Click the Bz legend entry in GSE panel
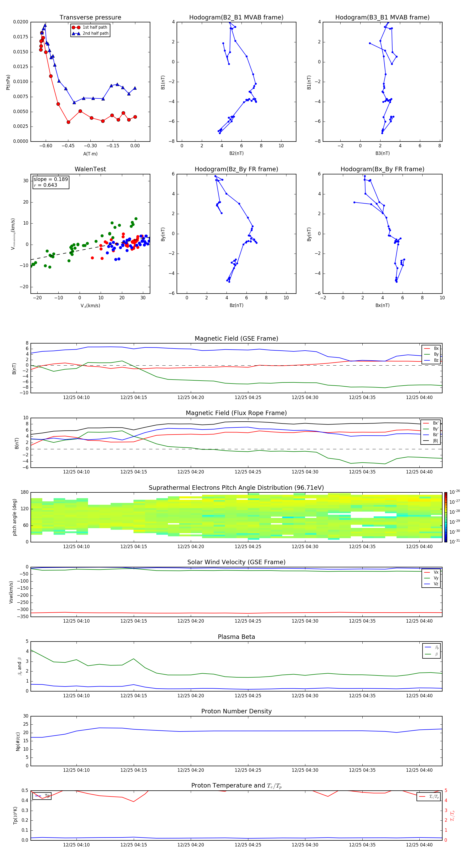This screenshot has width=473, height=868. pos(431,360)
